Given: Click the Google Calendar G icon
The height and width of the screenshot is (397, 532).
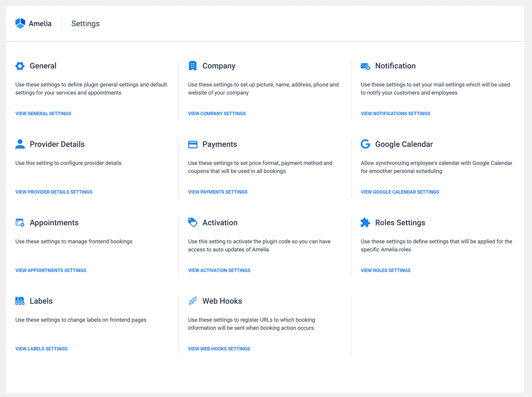Looking at the screenshot, I should tap(365, 144).
